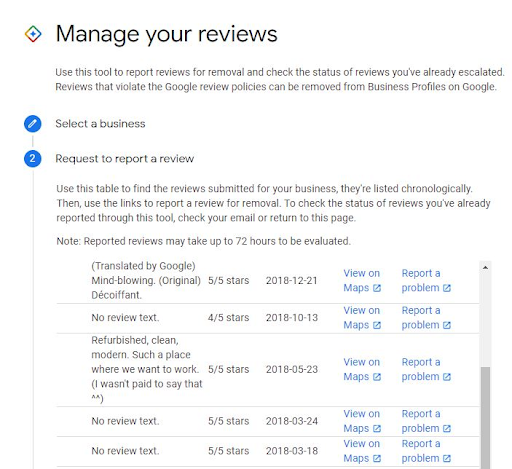Screen dimensions: 512x469
Task: Click the step 2 circle icon
Action: pos(32,158)
